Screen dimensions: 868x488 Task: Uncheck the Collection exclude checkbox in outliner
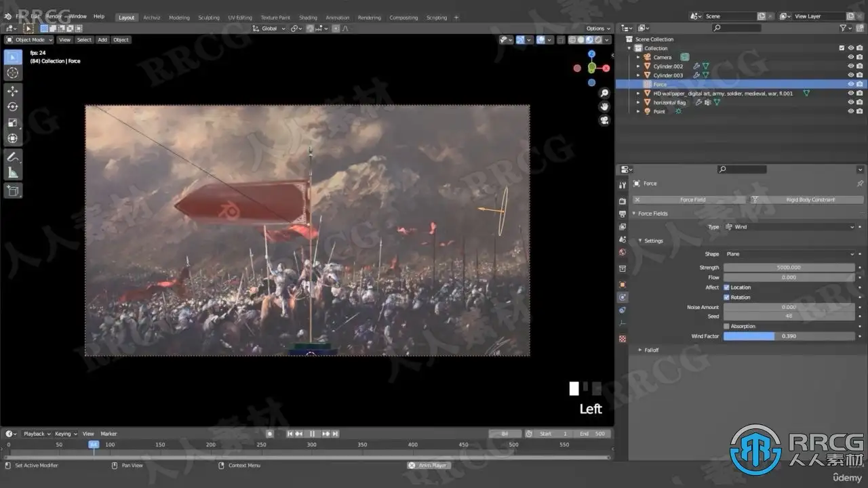pos(842,48)
